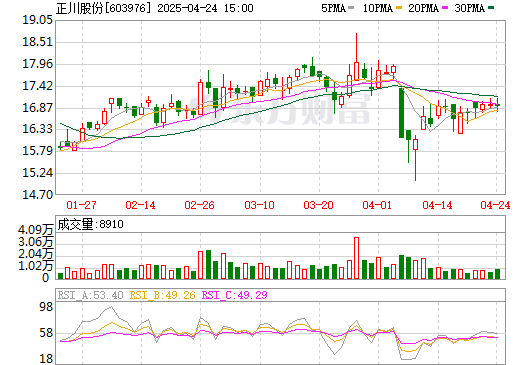Click the 4.09万 volume axis label
520x365 pixels.
pos(35,230)
